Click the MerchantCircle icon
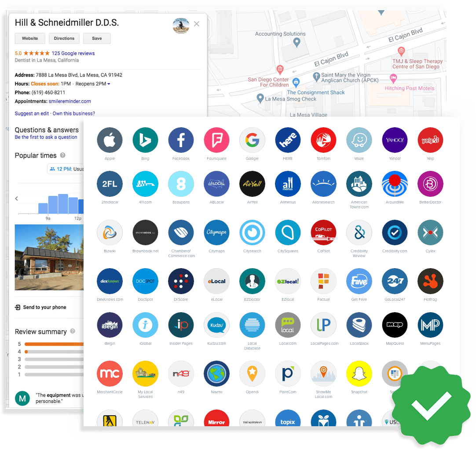476x450 pixels. pos(110,373)
